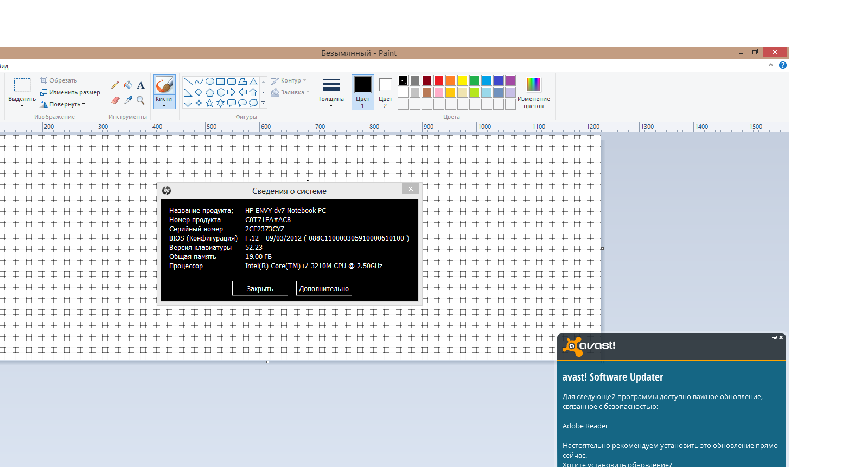Collapse the ribbon using the chevron arrow

coord(770,65)
